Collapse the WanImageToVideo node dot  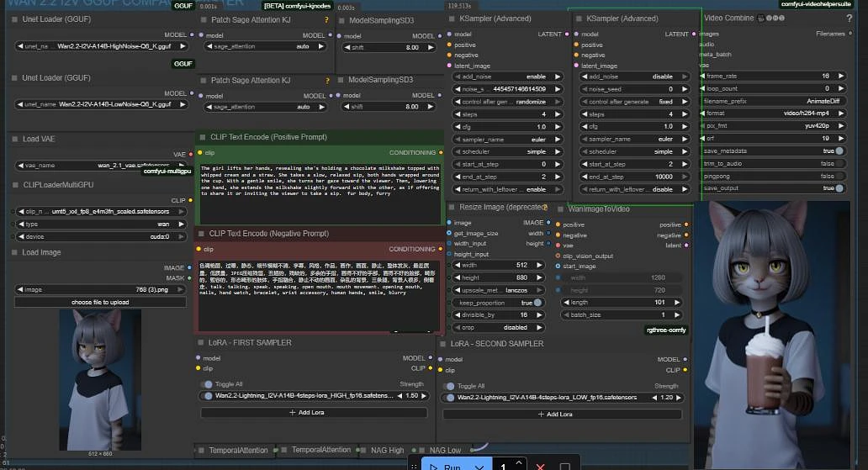(560, 209)
